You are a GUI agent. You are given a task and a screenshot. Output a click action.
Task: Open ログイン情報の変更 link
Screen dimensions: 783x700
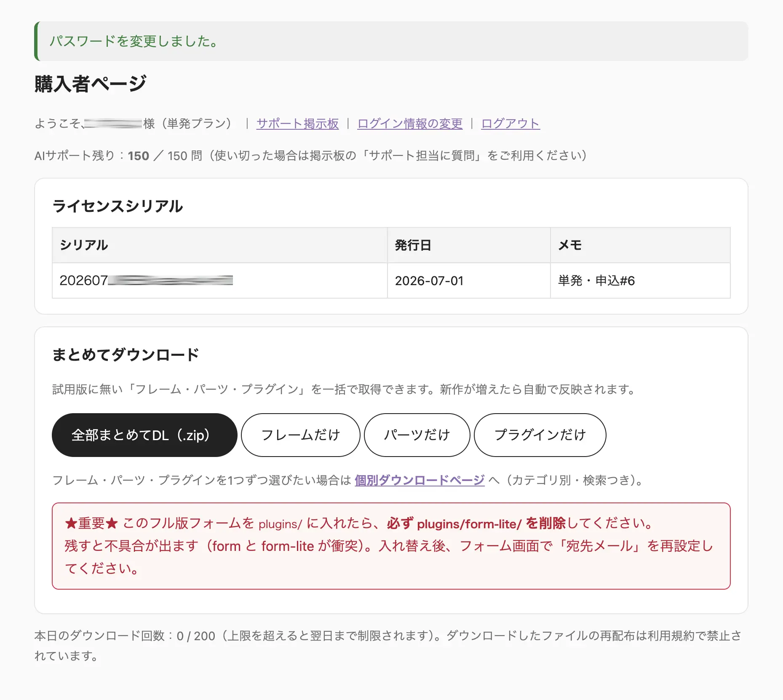point(410,123)
